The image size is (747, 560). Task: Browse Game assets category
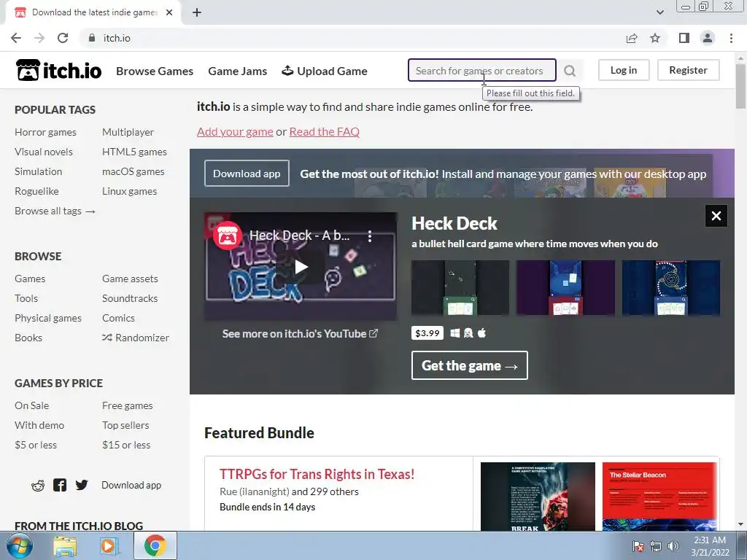click(130, 279)
